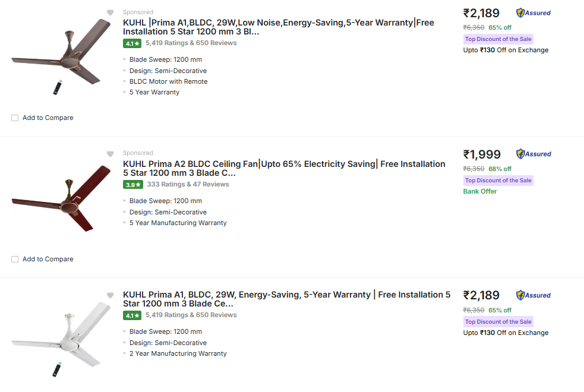Click the Assured badge on the Low Noise listing
Viewport: 584px width, 392px height.
534,13
